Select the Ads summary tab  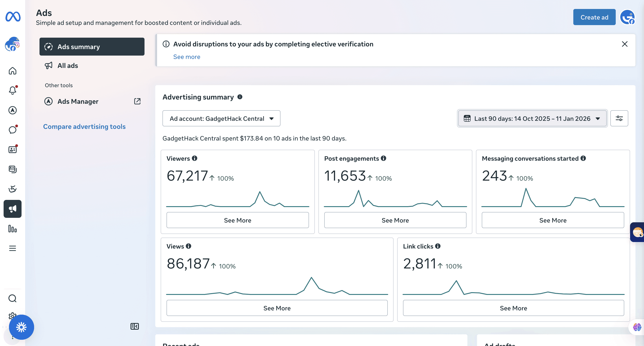(92, 47)
